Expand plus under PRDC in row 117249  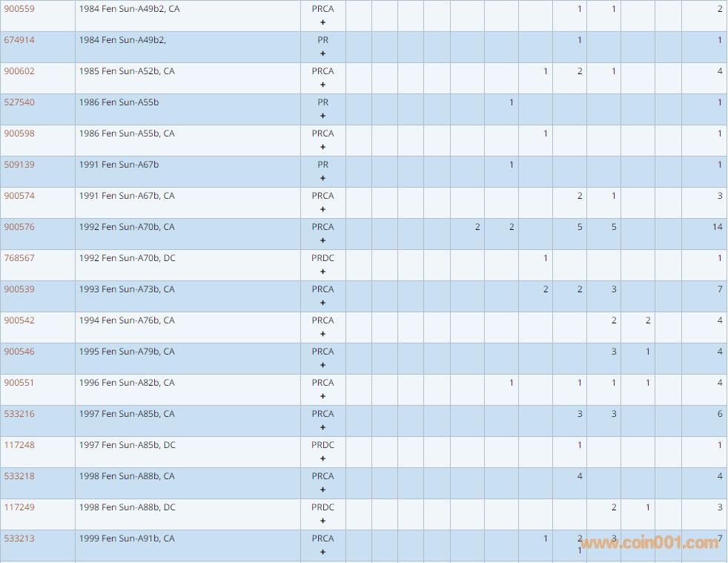322,521
